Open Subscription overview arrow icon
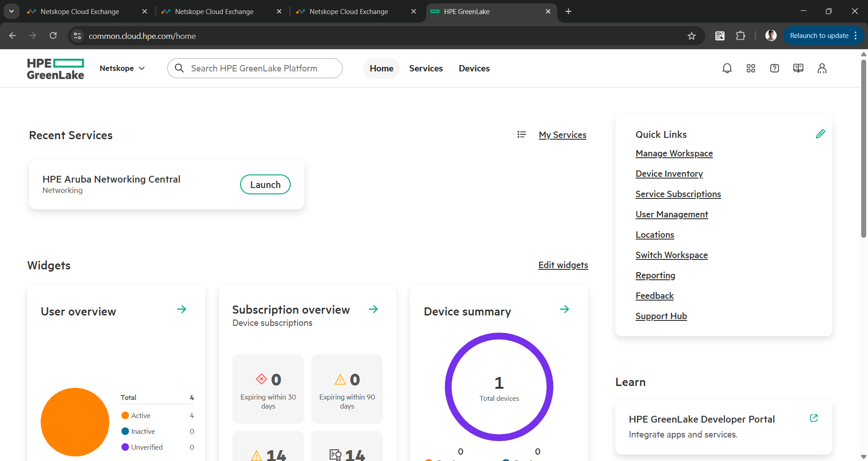This screenshot has width=868, height=461. click(x=373, y=309)
